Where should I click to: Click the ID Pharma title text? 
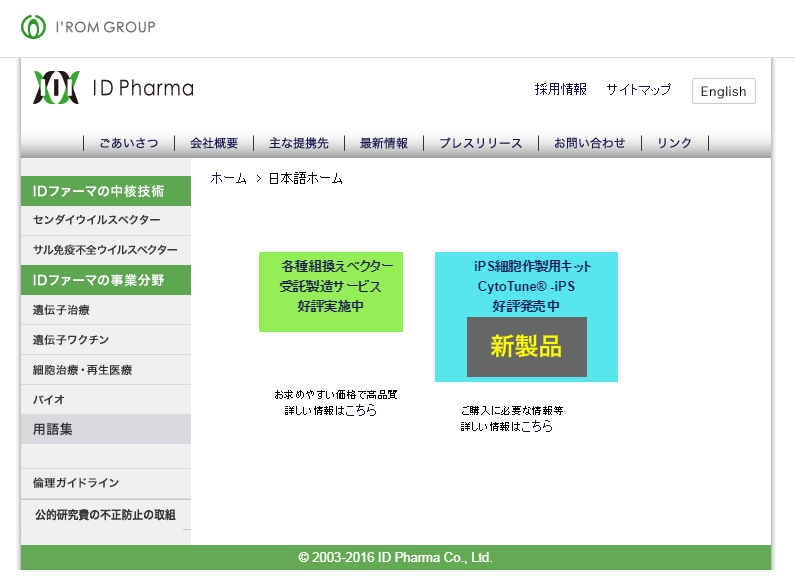(x=143, y=88)
